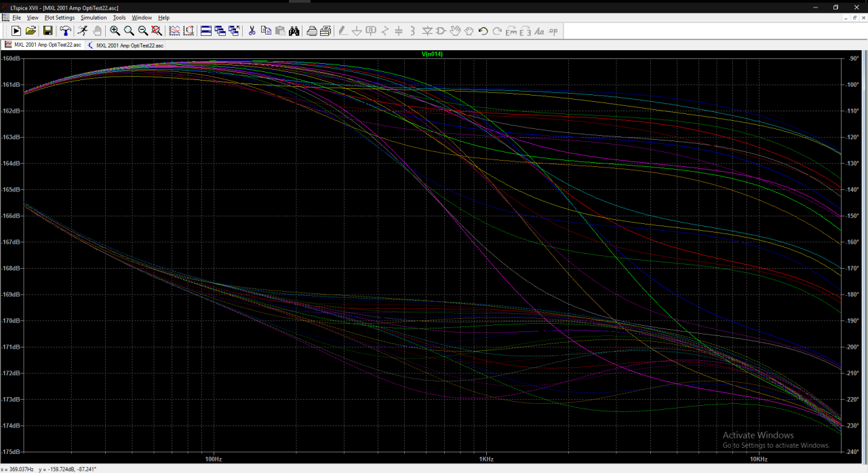Open the Window menu

coord(142,17)
